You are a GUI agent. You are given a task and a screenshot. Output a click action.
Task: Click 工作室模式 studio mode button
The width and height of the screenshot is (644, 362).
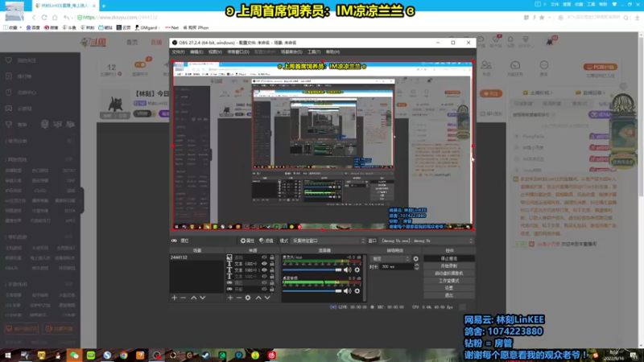coord(449,281)
